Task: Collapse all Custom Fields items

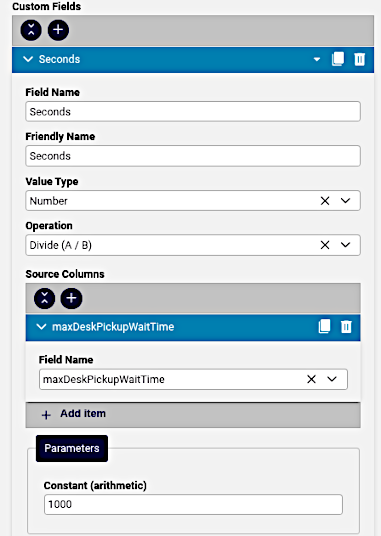Action: pyautogui.click(x=31, y=30)
